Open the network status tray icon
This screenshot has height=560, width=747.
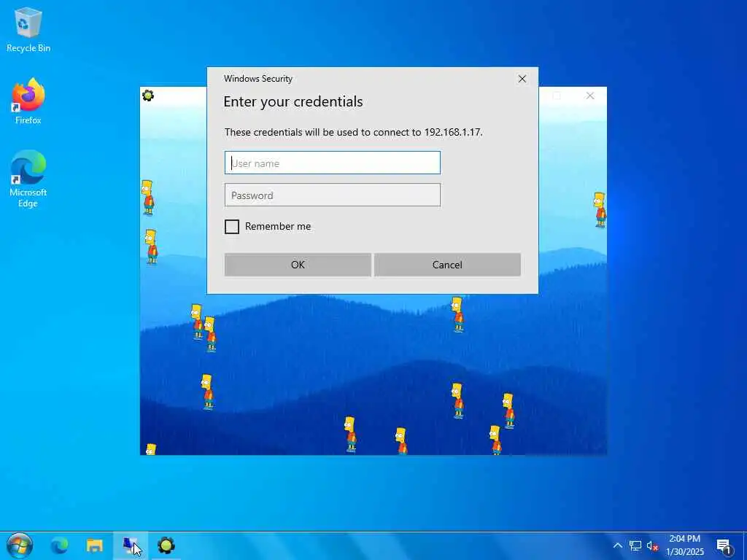tap(635, 545)
